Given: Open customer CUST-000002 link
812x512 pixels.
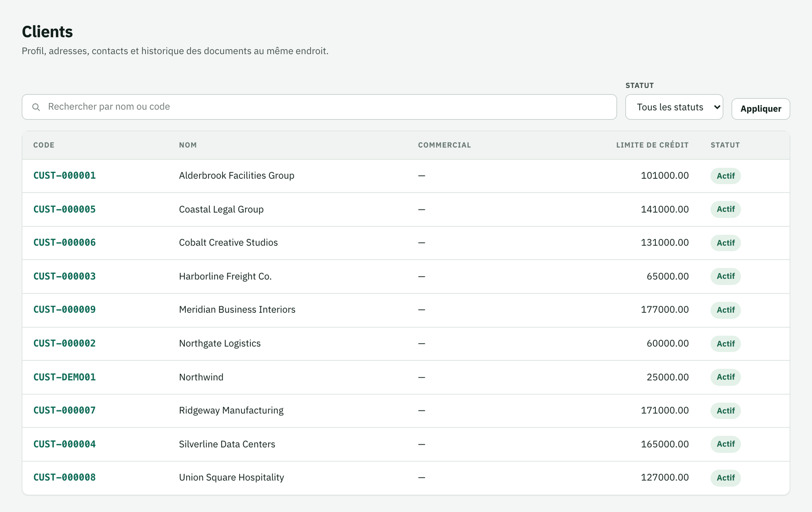Looking at the screenshot, I should point(65,344).
